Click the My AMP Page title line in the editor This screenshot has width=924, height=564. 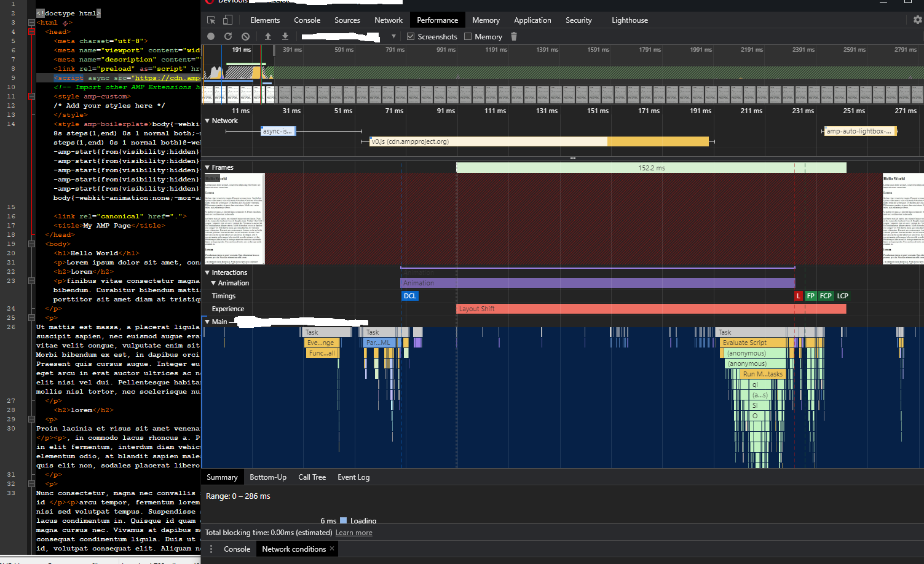coord(109,225)
